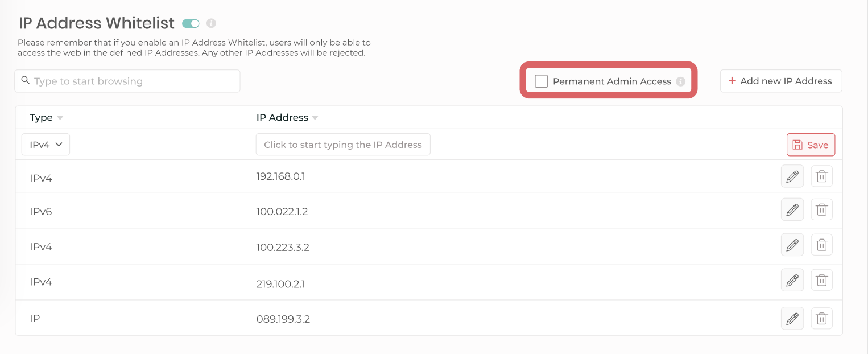Delete the 219.100.2.1 entry

(821, 280)
